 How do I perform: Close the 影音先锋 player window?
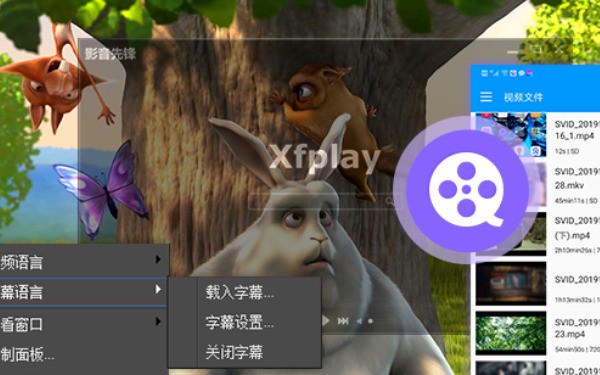click(559, 49)
